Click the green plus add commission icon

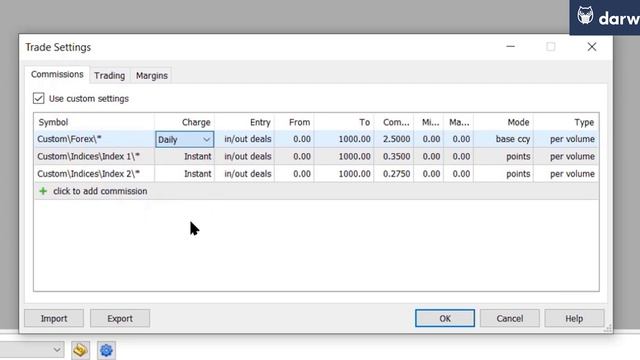coord(43,191)
